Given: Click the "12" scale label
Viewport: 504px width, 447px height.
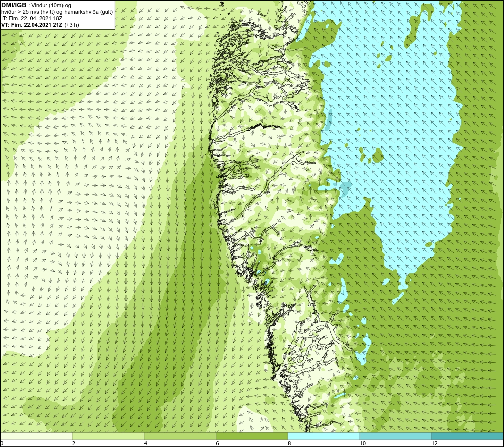Looking at the screenshot, I should pyautogui.click(x=434, y=443).
